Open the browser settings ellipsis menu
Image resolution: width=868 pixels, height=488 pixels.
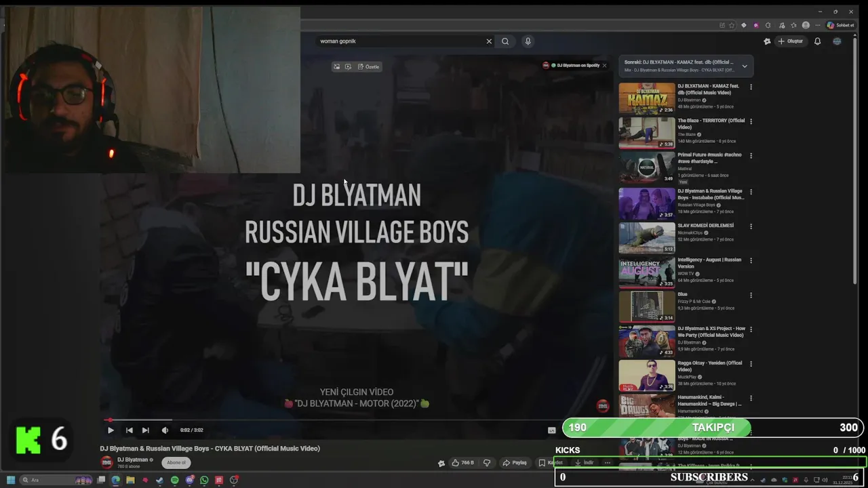(x=818, y=25)
